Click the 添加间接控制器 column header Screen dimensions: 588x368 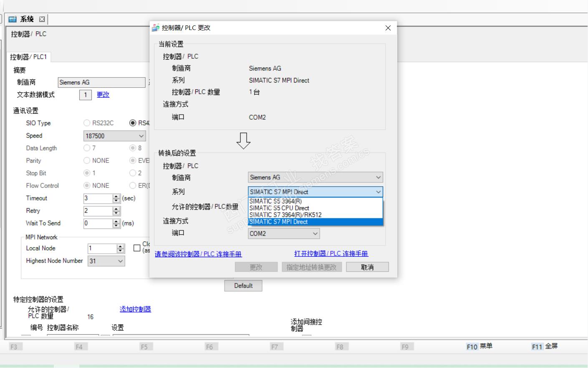tap(306, 325)
